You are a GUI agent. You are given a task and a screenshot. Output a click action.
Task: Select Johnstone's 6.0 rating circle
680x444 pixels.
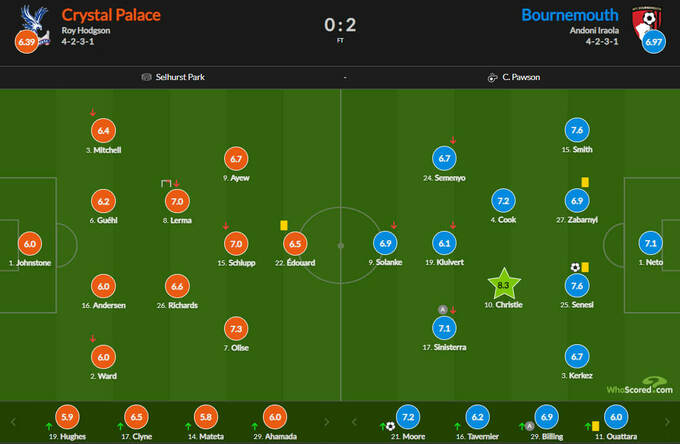[x=29, y=243]
